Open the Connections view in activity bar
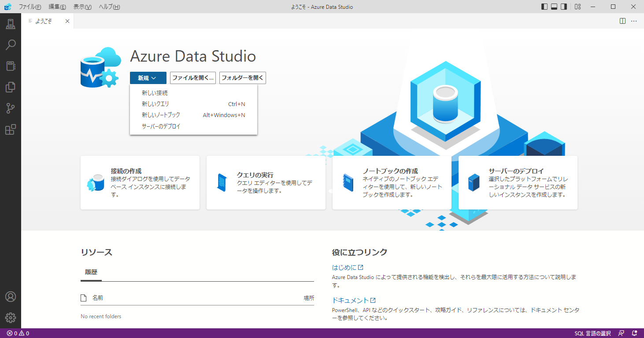 (11, 24)
